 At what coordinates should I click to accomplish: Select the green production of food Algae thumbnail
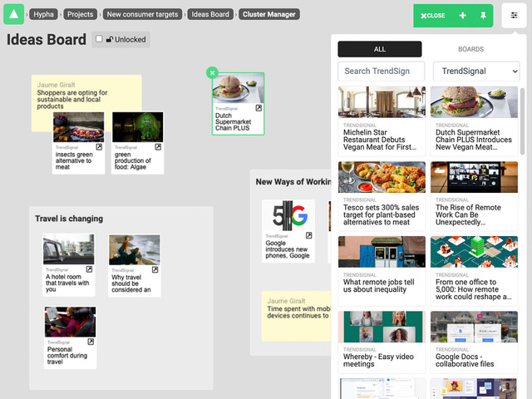[x=138, y=127]
